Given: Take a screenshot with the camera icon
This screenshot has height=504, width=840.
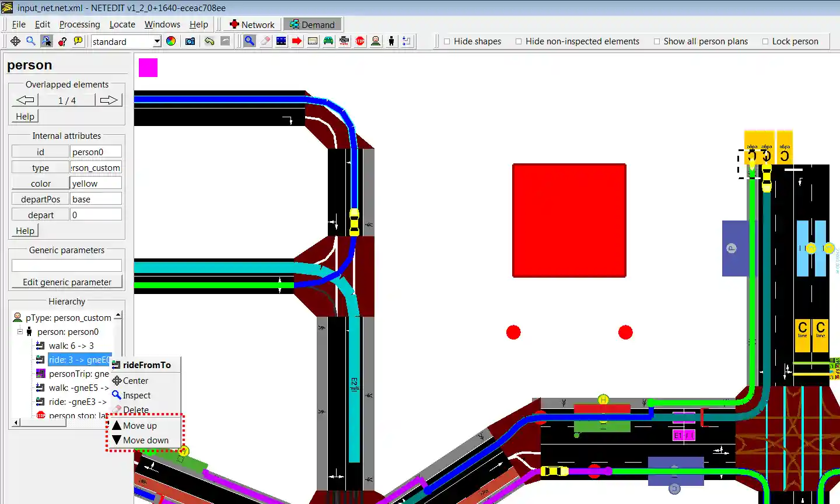Looking at the screenshot, I should [190, 41].
